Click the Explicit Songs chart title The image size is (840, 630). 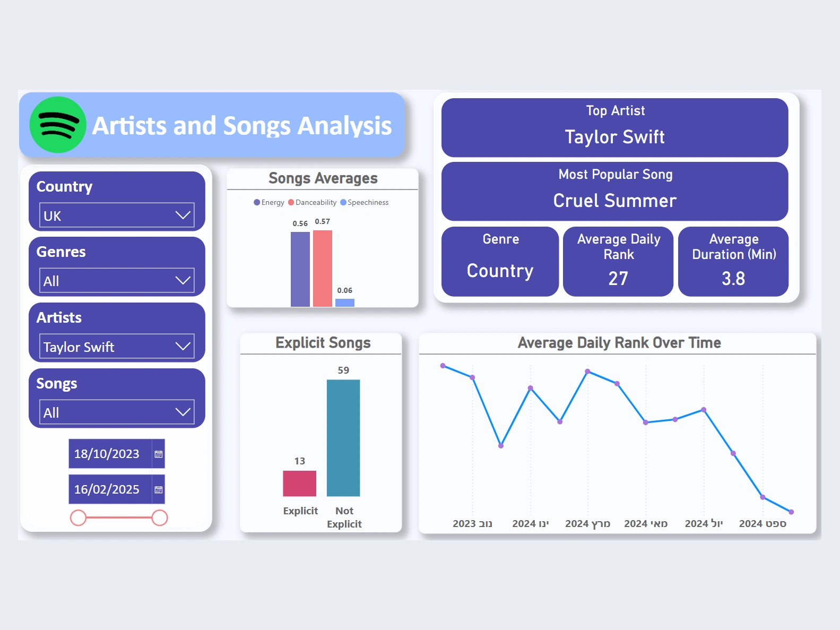point(323,343)
